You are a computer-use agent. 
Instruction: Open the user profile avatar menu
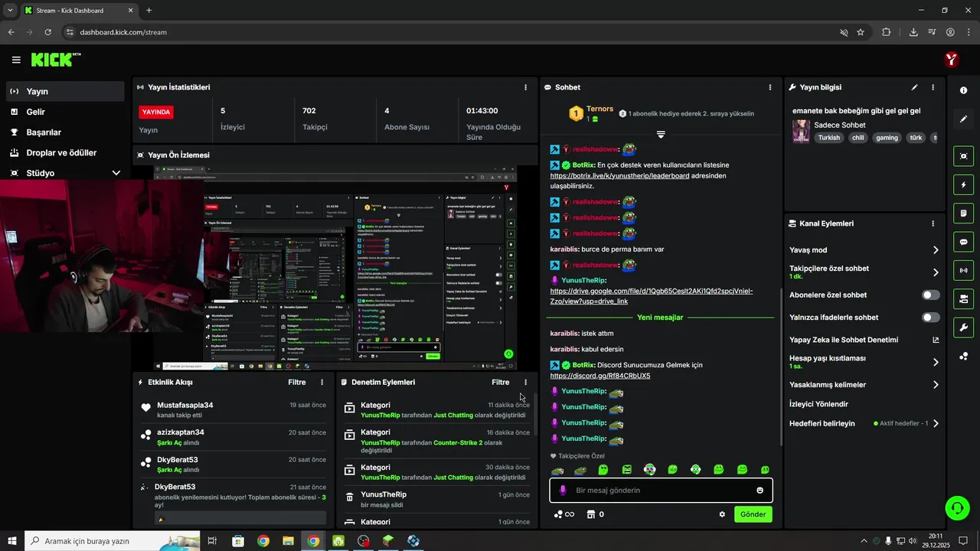coord(952,60)
